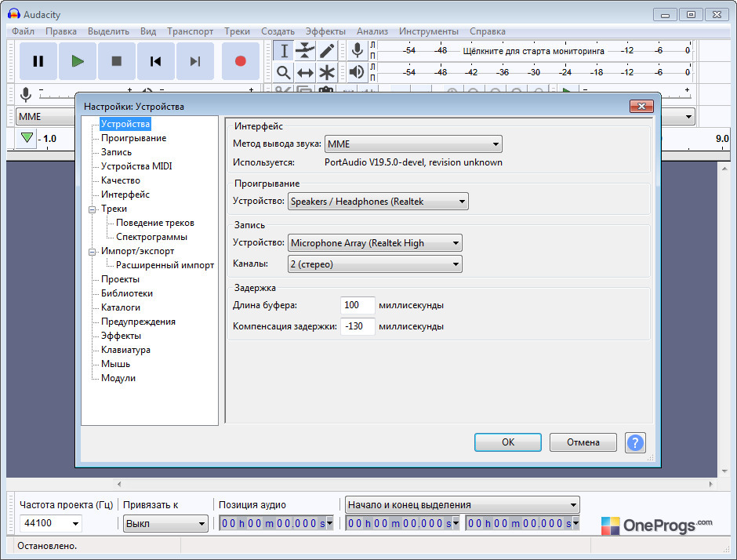Close the Настройки dialog with red X
Screen dimensions: 737x560
pos(641,106)
